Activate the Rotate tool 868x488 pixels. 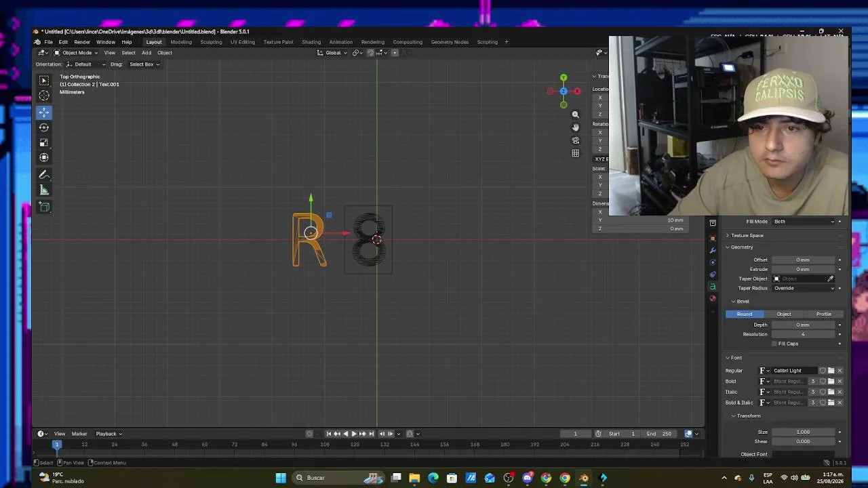(x=44, y=127)
